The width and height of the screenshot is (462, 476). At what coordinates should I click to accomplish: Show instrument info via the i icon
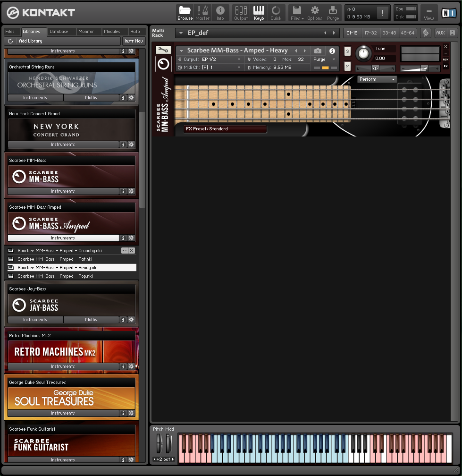[x=332, y=51]
